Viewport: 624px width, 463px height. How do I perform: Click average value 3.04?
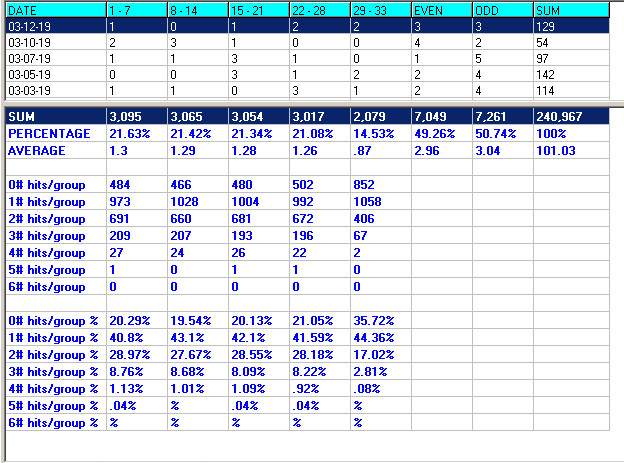click(488, 151)
